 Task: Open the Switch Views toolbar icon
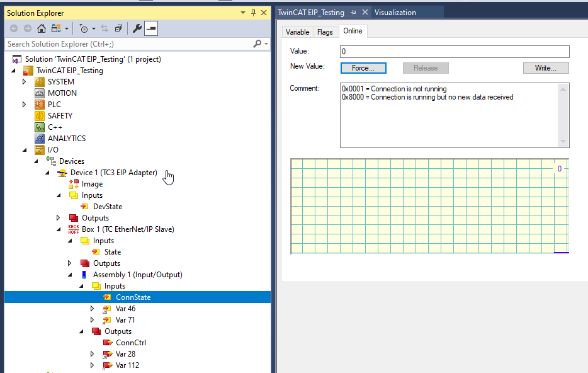tap(56, 28)
